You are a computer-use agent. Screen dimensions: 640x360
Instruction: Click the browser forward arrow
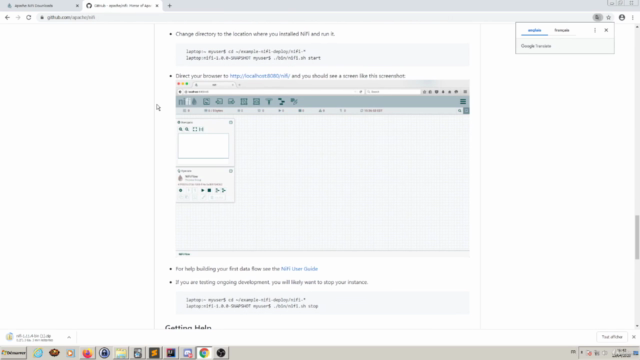coord(18,18)
